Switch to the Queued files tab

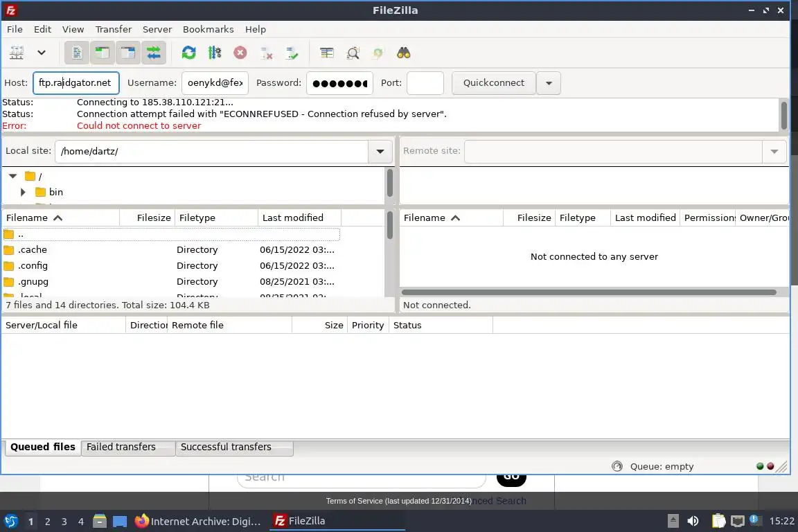tap(43, 447)
